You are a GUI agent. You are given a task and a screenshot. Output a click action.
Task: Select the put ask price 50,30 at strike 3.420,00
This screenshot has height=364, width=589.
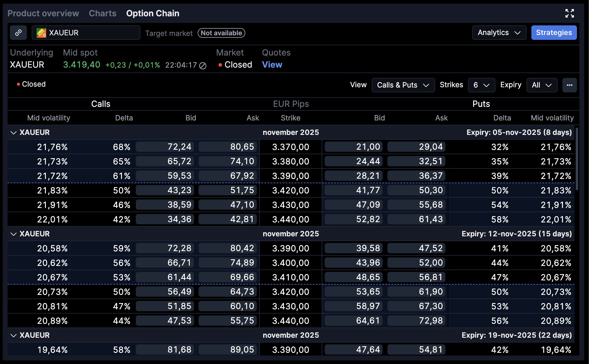point(416,190)
